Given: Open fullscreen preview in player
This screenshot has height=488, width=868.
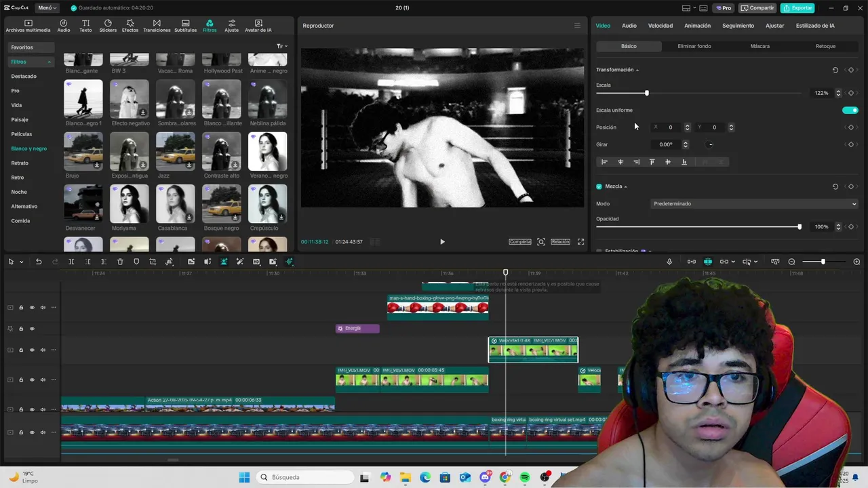Looking at the screenshot, I should point(580,242).
